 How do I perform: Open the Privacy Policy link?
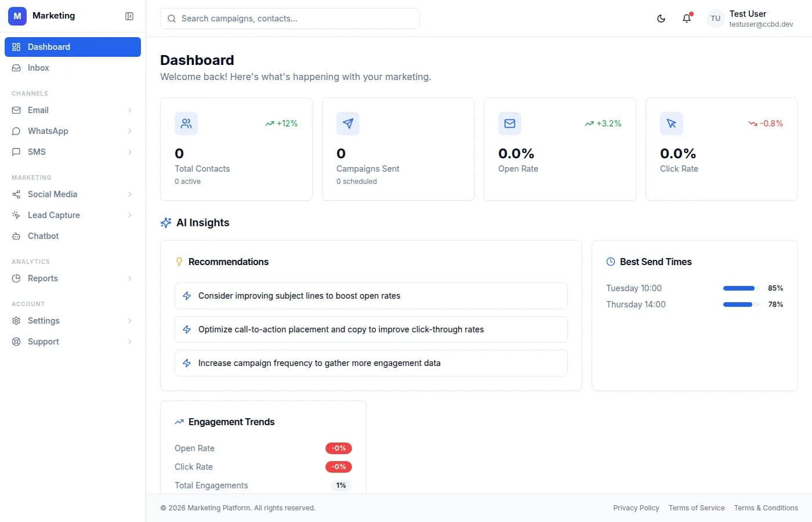pos(636,508)
